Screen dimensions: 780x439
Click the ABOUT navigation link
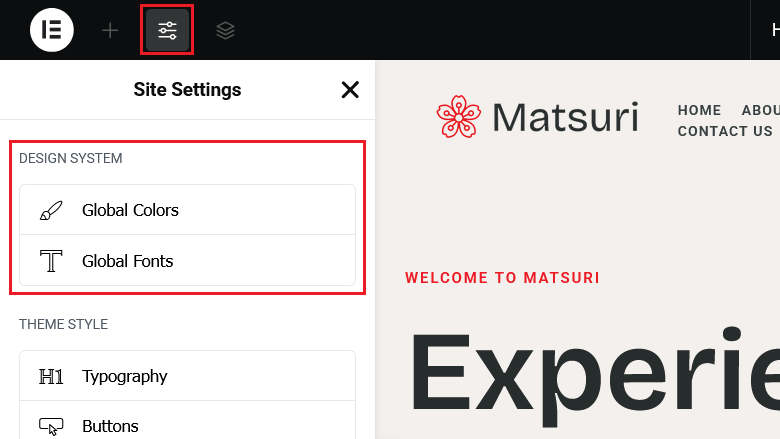(760, 111)
